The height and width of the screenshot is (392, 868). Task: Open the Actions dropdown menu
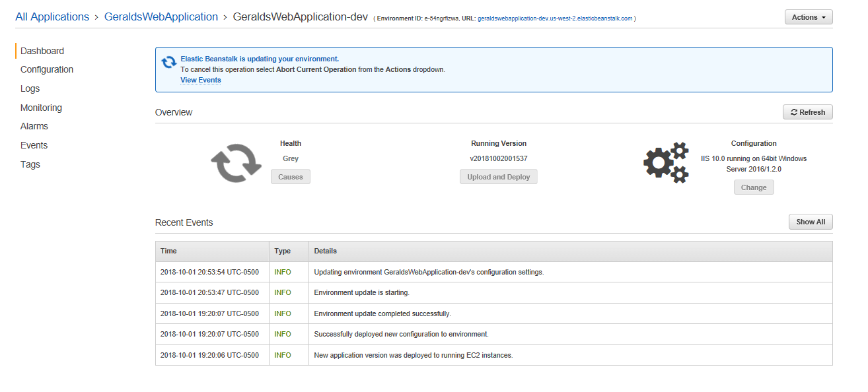(x=809, y=17)
